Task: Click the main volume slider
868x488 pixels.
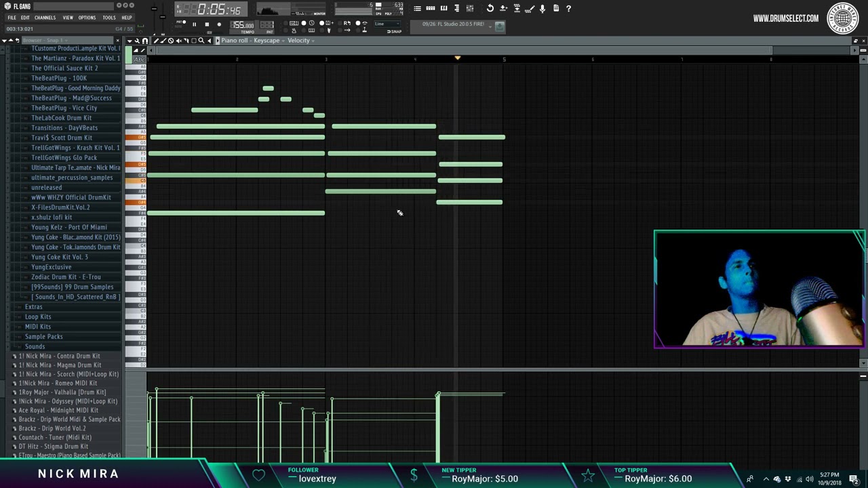Action: point(154,9)
